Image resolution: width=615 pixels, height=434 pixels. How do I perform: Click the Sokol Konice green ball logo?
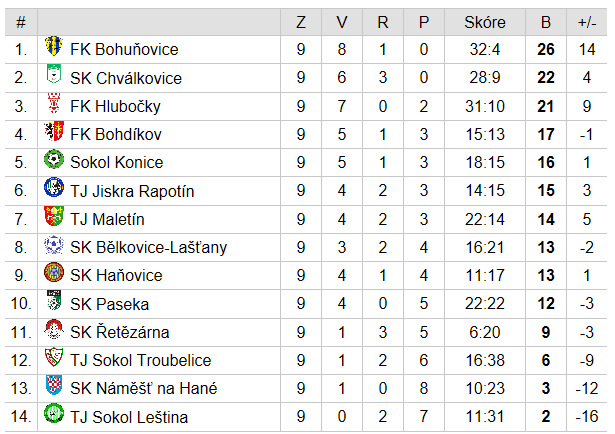[54, 160]
